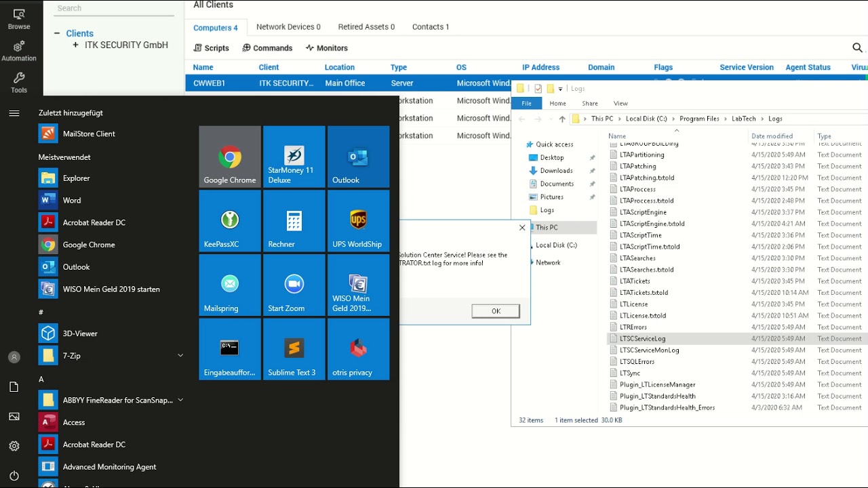Launch the KeePassXC tile
868x488 pixels.
(230, 221)
